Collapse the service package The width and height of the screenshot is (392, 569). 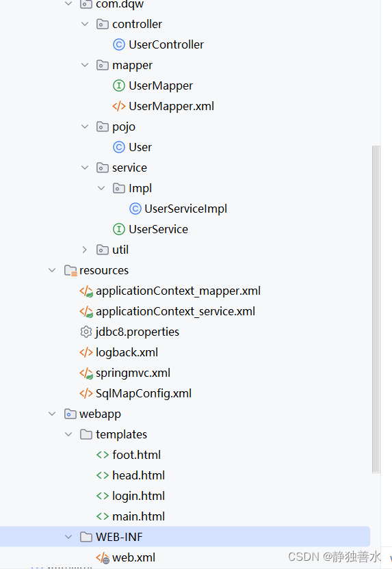point(85,168)
